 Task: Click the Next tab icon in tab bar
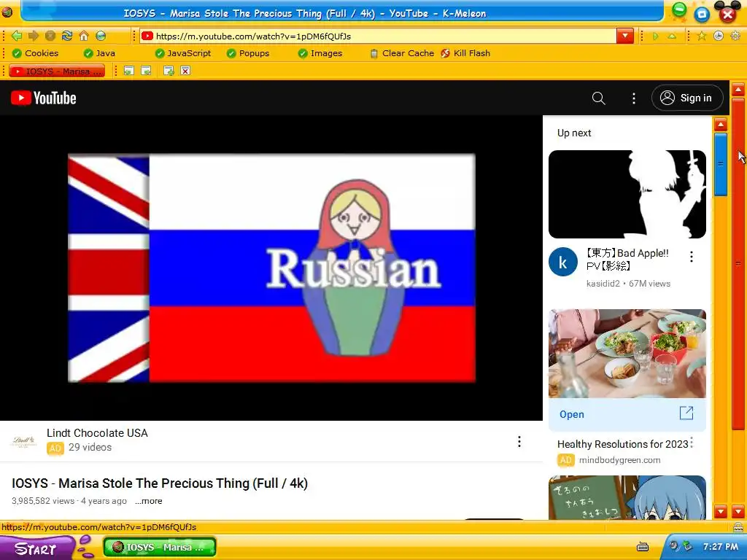[x=146, y=71]
